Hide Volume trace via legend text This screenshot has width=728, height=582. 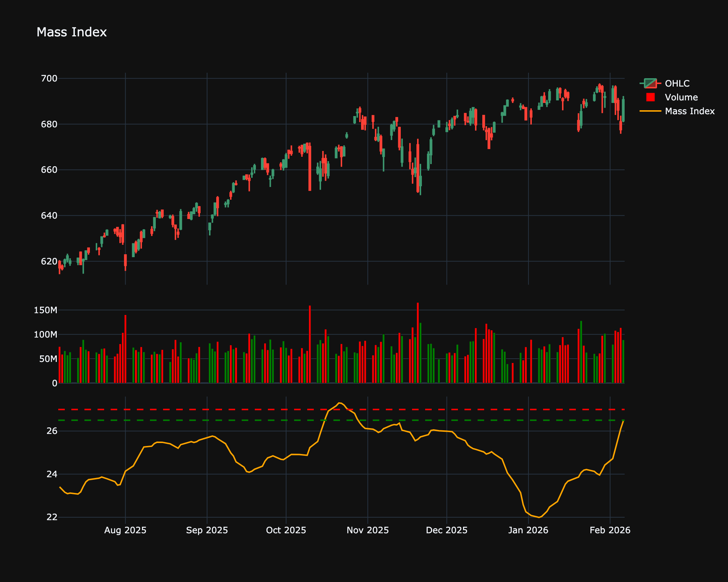[681, 97]
